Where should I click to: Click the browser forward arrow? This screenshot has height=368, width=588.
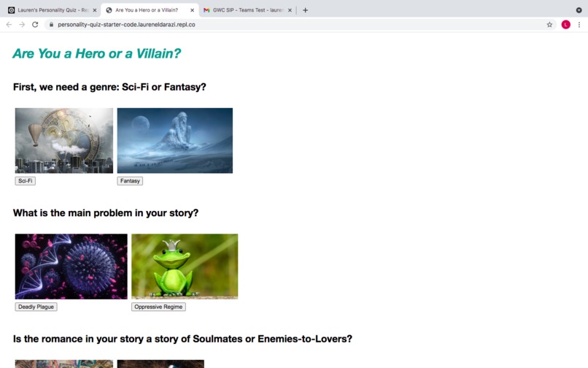[22, 24]
